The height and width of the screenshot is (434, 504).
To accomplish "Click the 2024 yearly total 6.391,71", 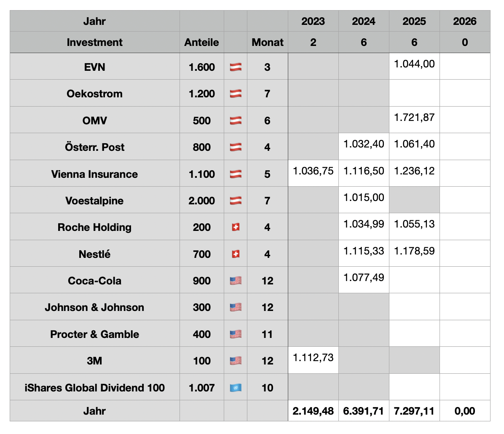I will (x=363, y=411).
